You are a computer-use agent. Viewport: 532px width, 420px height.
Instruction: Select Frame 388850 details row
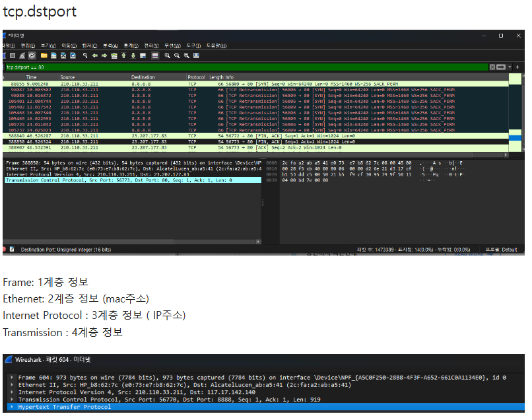[133, 163]
